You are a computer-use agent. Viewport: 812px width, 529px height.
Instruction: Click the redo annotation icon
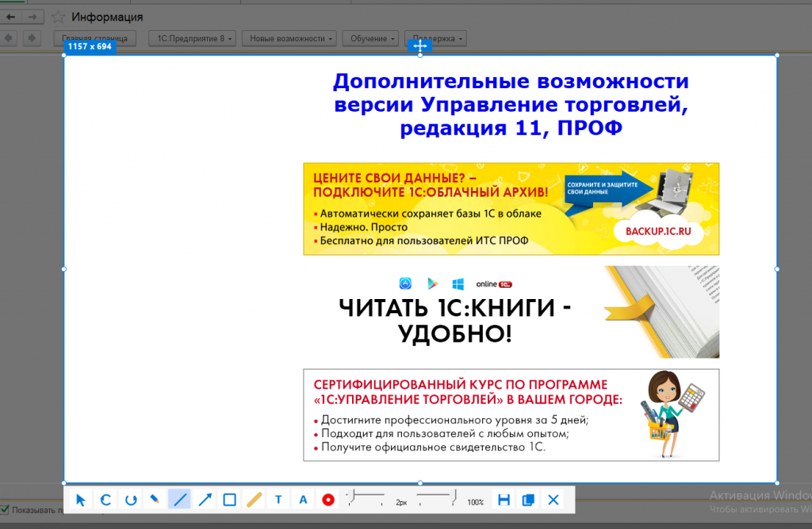click(x=131, y=500)
